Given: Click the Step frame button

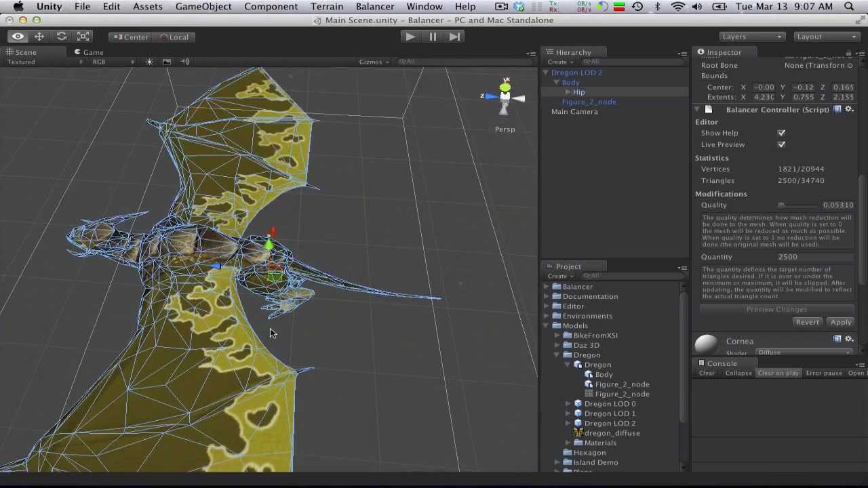Looking at the screenshot, I should pyautogui.click(x=455, y=37).
